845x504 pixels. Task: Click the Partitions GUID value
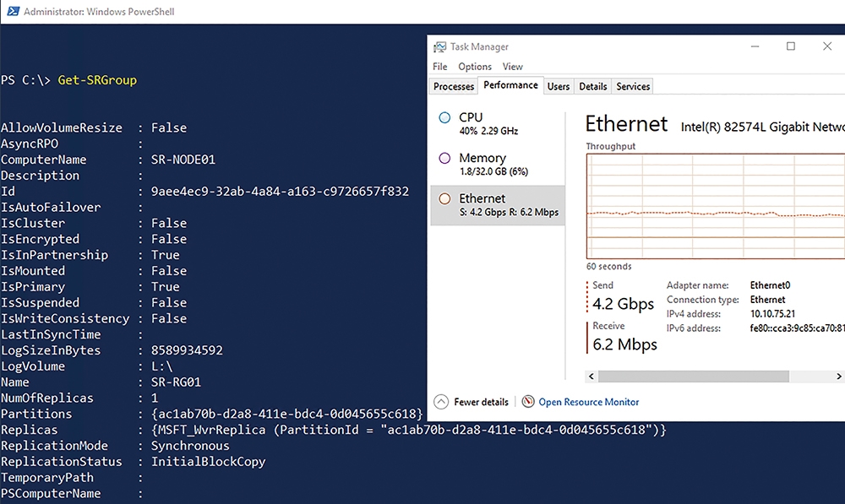(286, 414)
